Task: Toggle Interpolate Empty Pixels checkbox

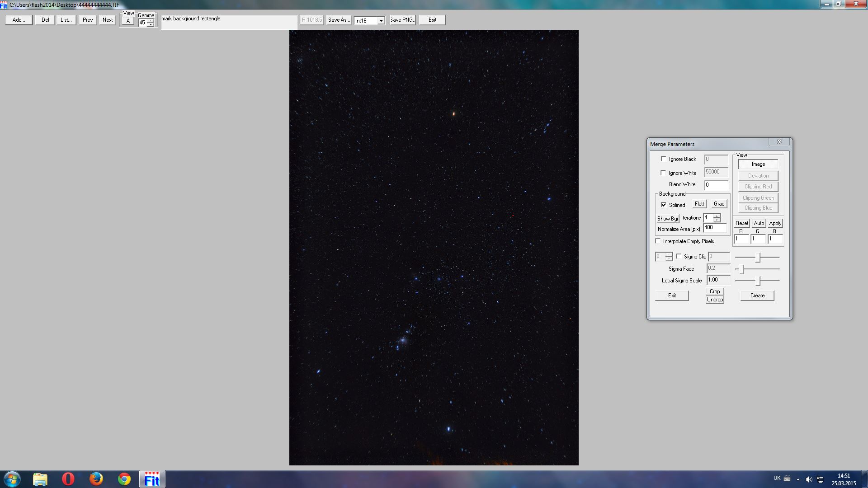Action: (658, 241)
